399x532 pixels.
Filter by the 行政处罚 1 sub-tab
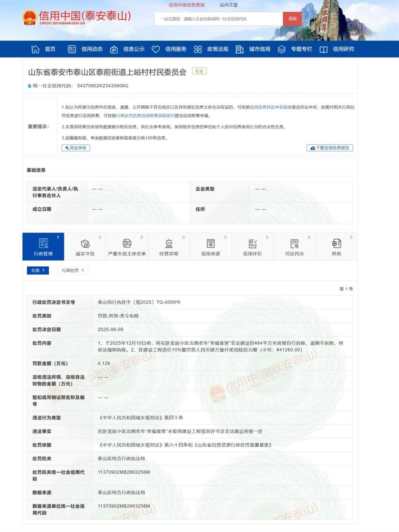(x=73, y=270)
